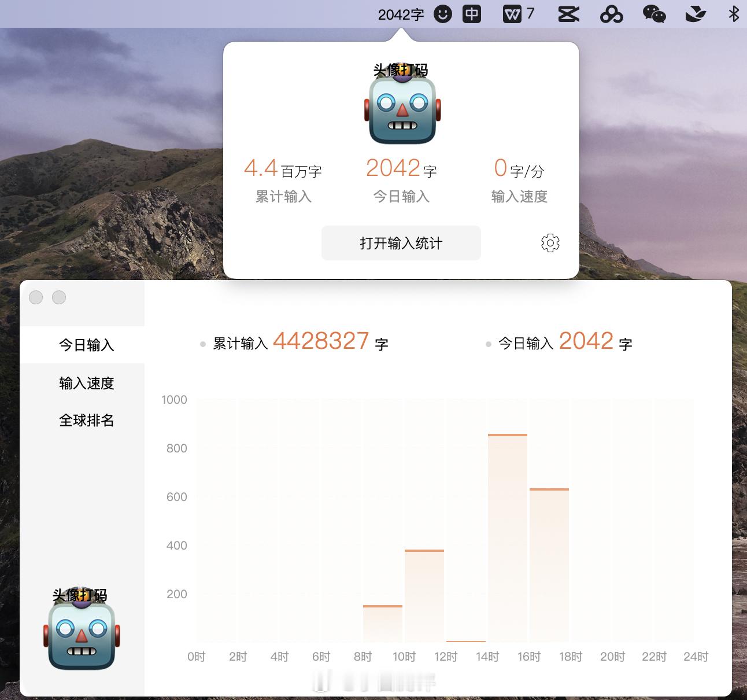Click the CapCut menu bar icon

pos(568,14)
